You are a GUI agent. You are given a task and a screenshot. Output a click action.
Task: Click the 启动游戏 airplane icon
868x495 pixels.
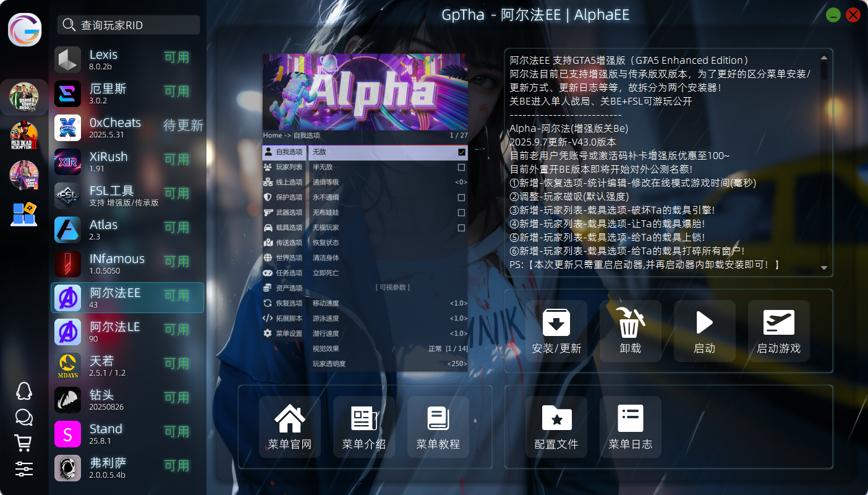tap(778, 323)
